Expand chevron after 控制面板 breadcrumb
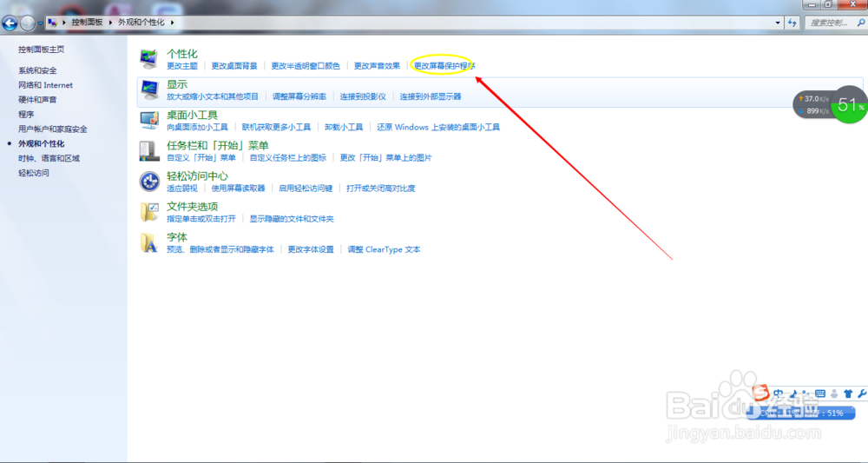 pos(110,23)
